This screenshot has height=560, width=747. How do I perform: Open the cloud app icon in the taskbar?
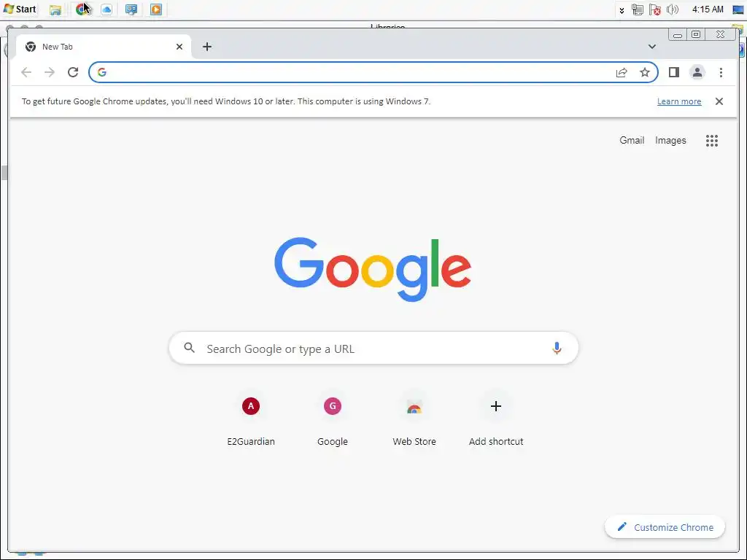107,9
